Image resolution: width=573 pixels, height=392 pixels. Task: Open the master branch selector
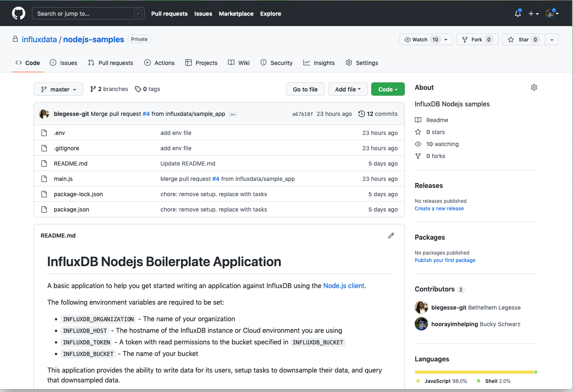pos(58,89)
